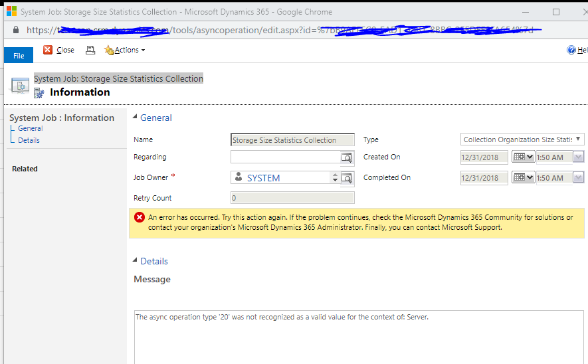Click the Windows logo icon in title bar

[x=11, y=11]
